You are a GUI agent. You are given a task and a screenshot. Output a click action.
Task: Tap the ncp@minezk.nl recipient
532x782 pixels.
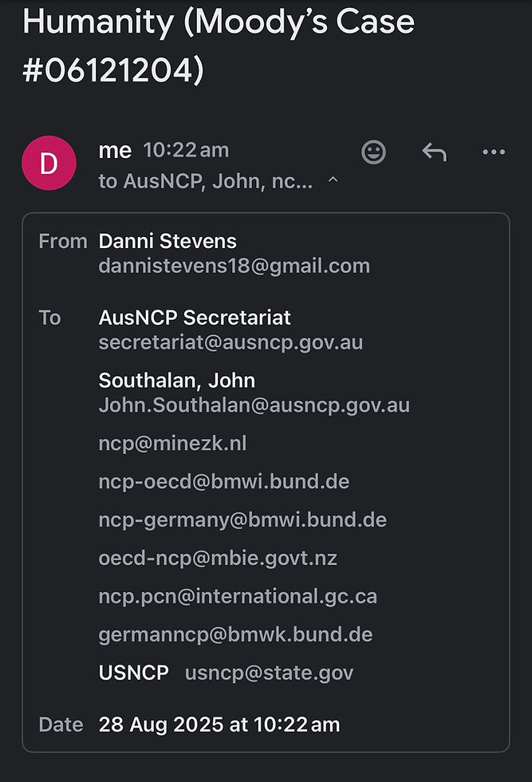click(172, 443)
